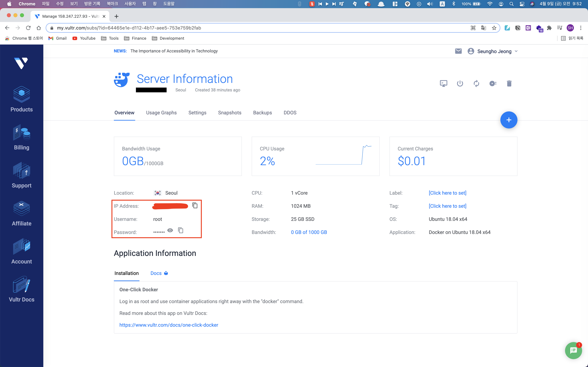This screenshot has height=367, width=588.
Task: Click the DDOS protection tab
Action: click(290, 112)
